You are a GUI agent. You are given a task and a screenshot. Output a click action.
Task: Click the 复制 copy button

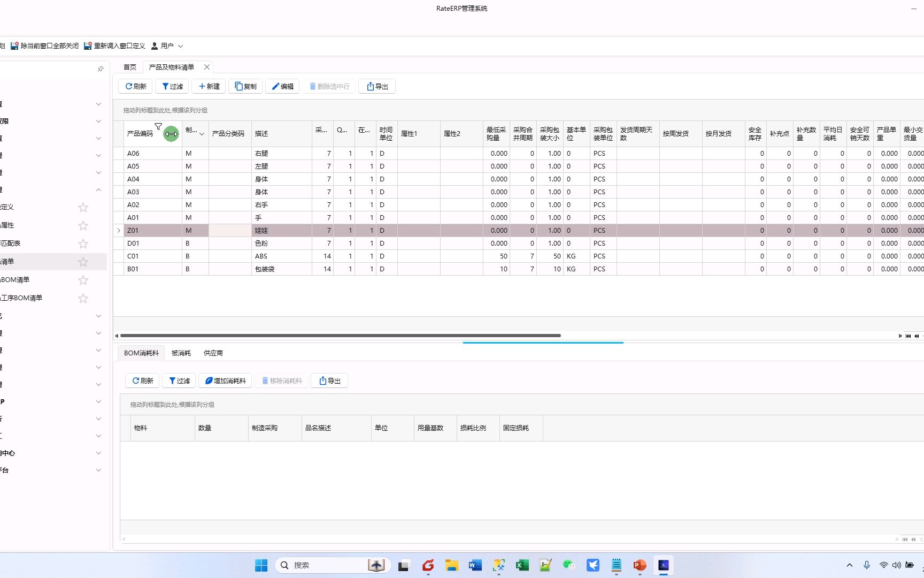point(245,86)
